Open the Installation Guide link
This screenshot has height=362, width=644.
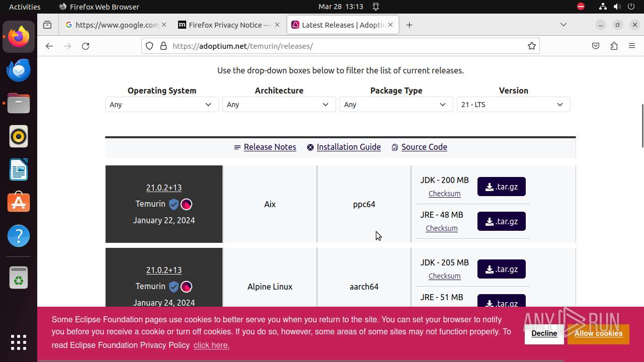click(x=349, y=147)
